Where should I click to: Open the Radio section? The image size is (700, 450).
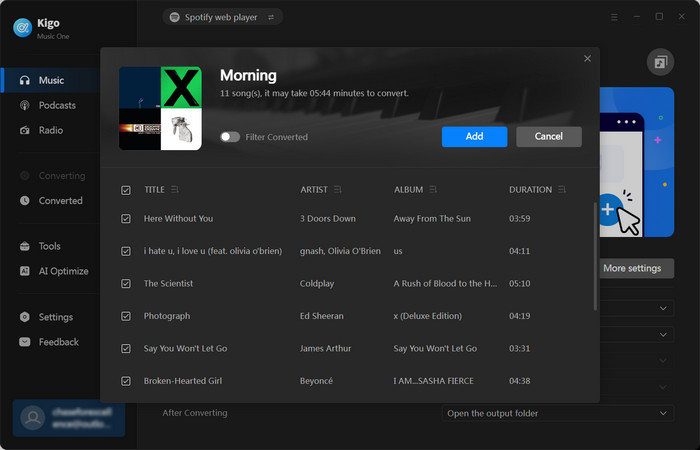point(50,130)
